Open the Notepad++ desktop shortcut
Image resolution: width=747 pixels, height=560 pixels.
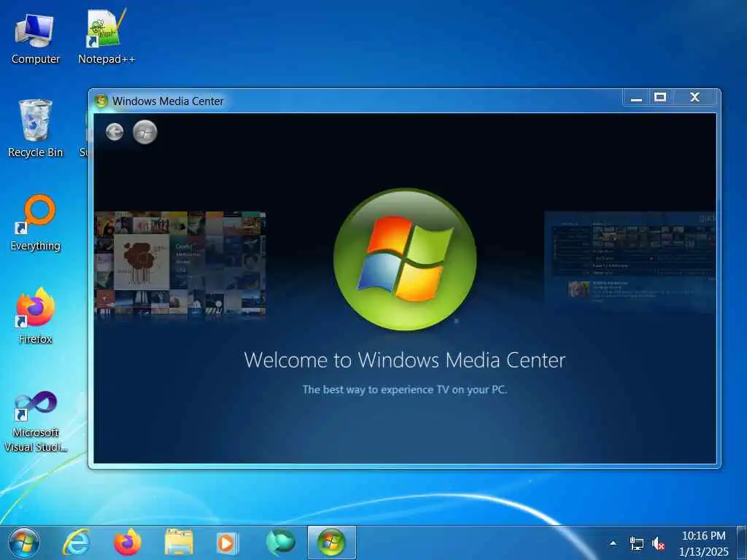click(x=107, y=37)
